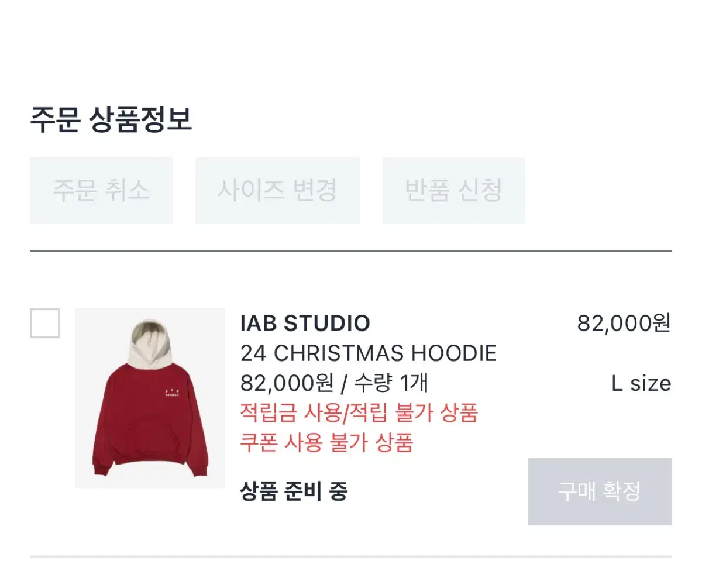702x588 pixels.
Task: Click the 82,000원 unit price before 수량
Action: 287,383
